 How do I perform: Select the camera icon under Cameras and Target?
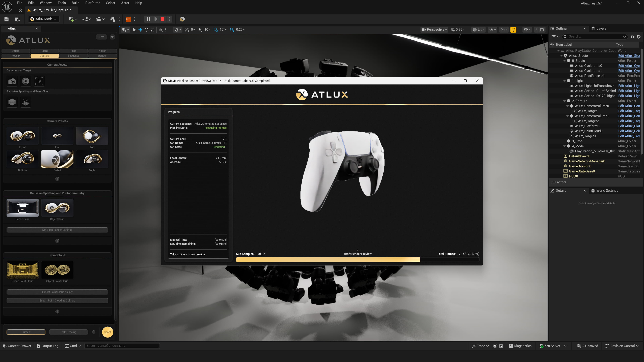click(12, 81)
